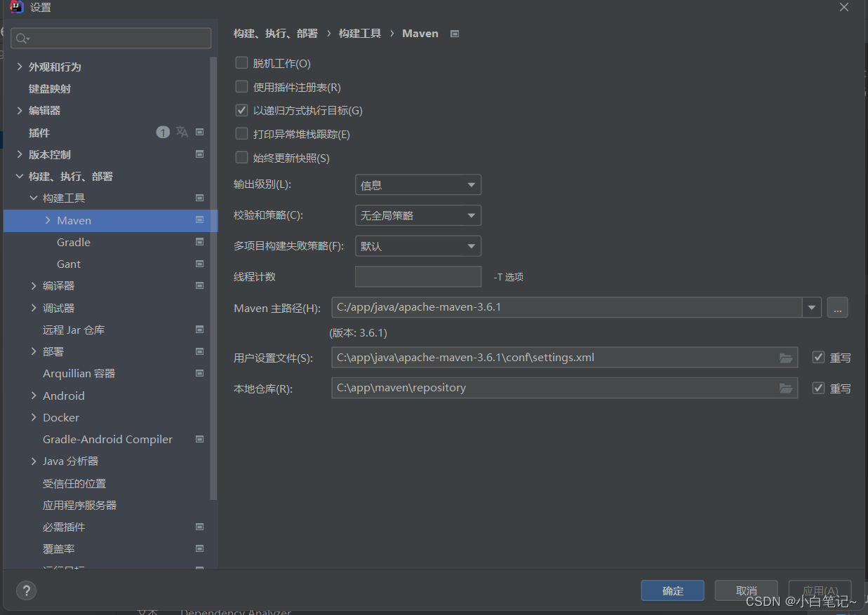Screen dimensions: 868x615
Task: Expand the Maven tree node arrow
Action: click(48, 220)
